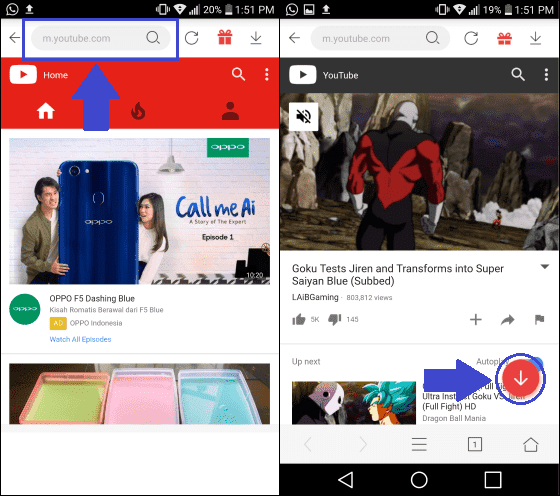560x496 pixels.
Task: Open the colorful slime trays video thumbnail
Action: tap(140, 394)
